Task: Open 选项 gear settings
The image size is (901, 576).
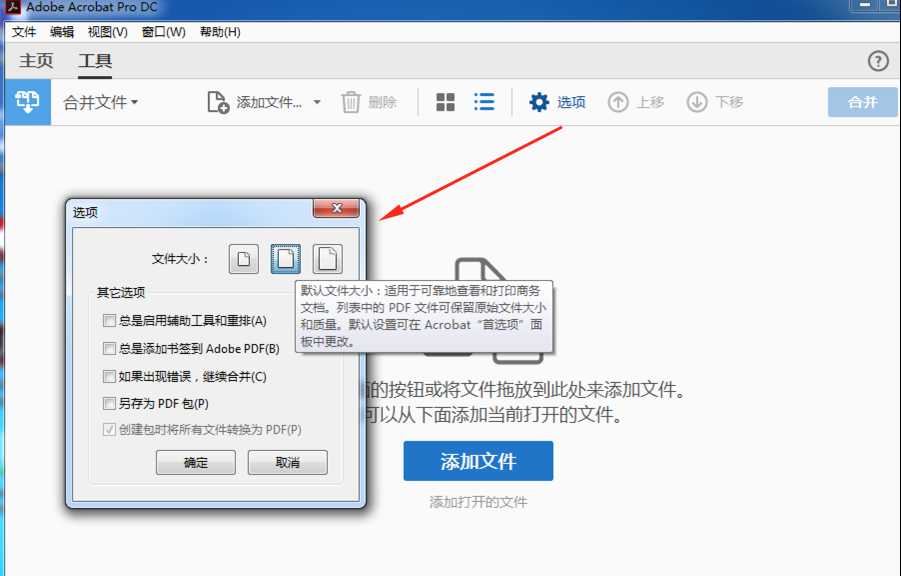Action: [x=556, y=102]
